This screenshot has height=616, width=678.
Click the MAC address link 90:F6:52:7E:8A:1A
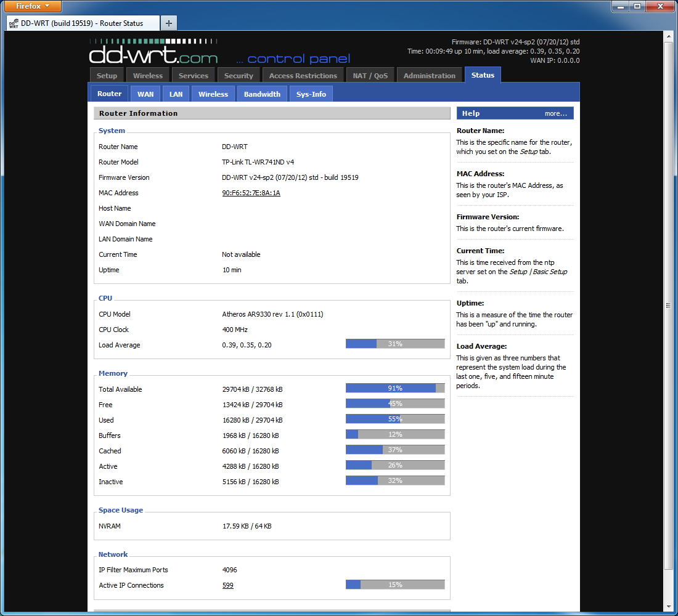(x=251, y=193)
